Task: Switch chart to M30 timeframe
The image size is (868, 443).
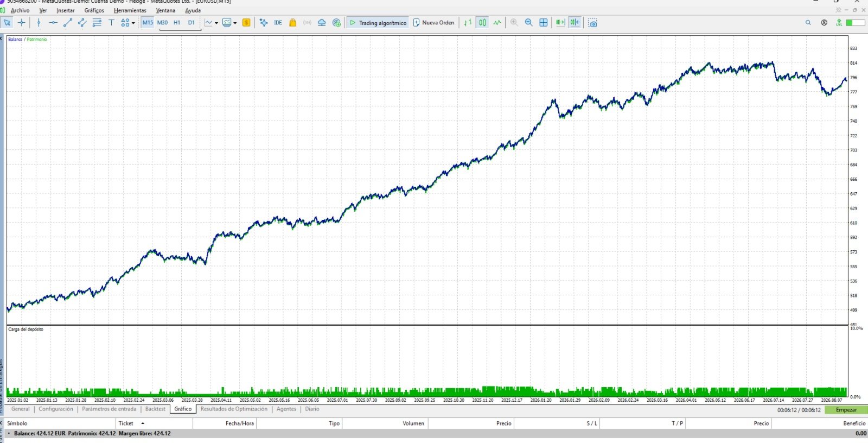Action: (162, 23)
